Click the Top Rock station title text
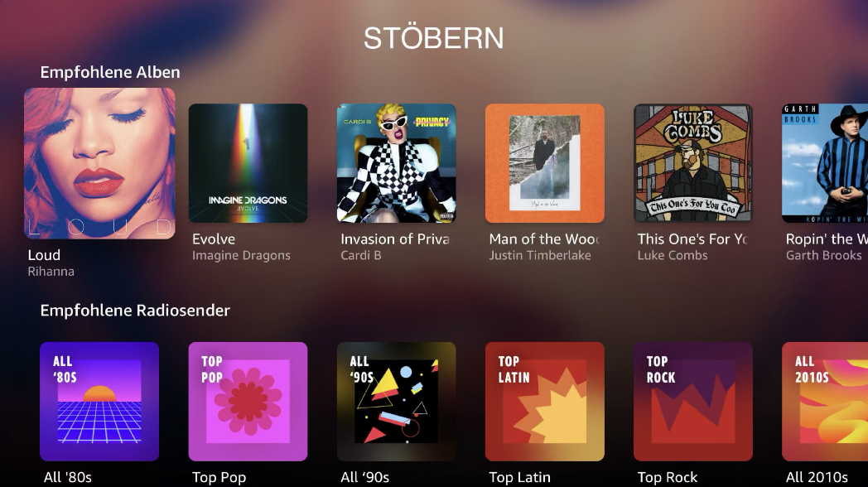 (668, 477)
